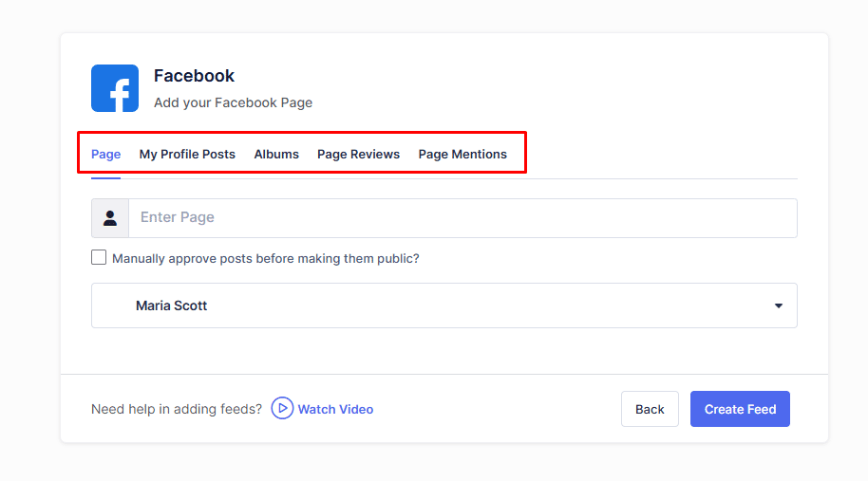This screenshot has height=481, width=868.
Task: Select the Albums tab
Action: (x=276, y=154)
